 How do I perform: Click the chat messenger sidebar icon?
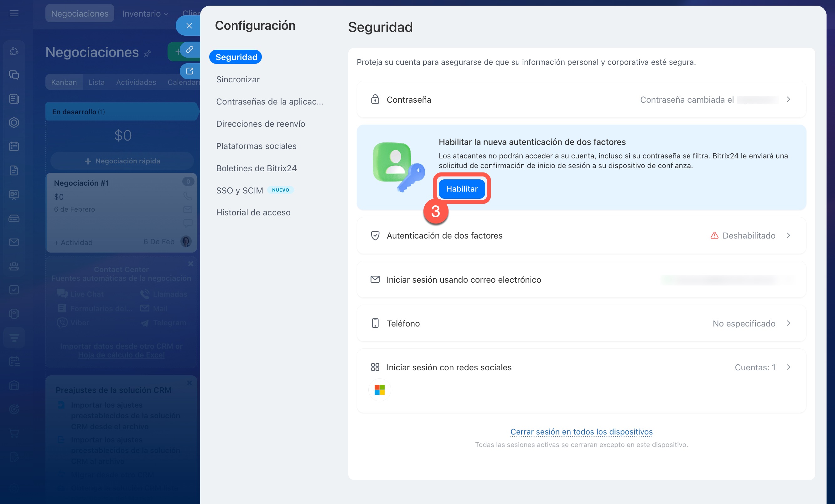coord(14,75)
